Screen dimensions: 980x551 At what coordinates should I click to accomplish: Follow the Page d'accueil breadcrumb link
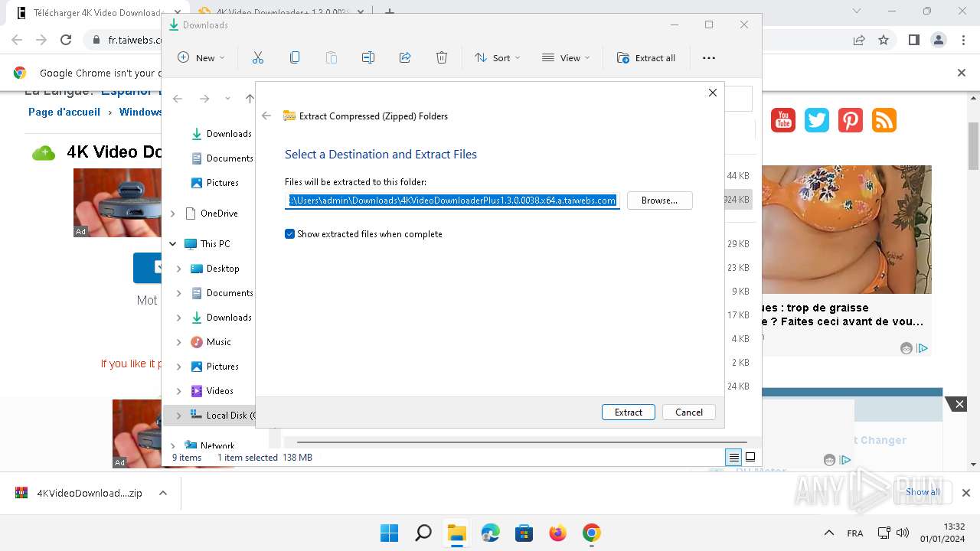(x=64, y=112)
